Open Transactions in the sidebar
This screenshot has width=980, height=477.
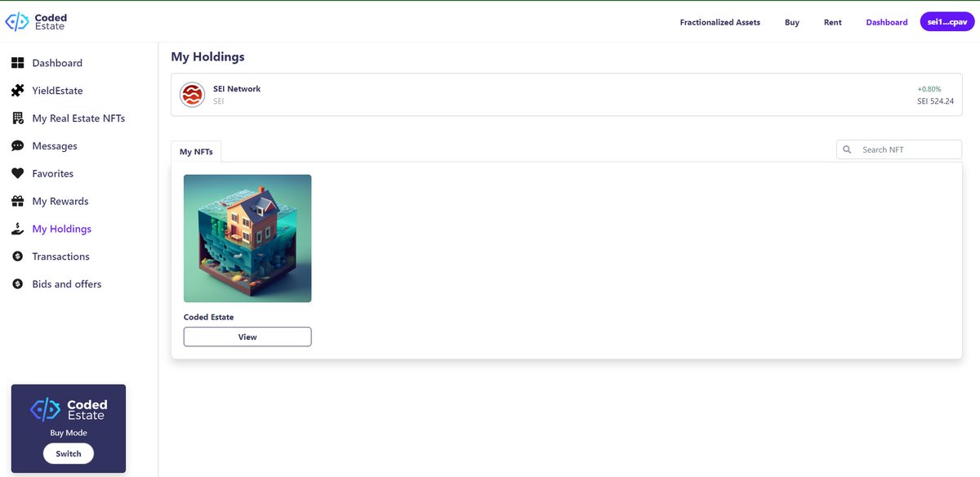pyautogui.click(x=61, y=256)
